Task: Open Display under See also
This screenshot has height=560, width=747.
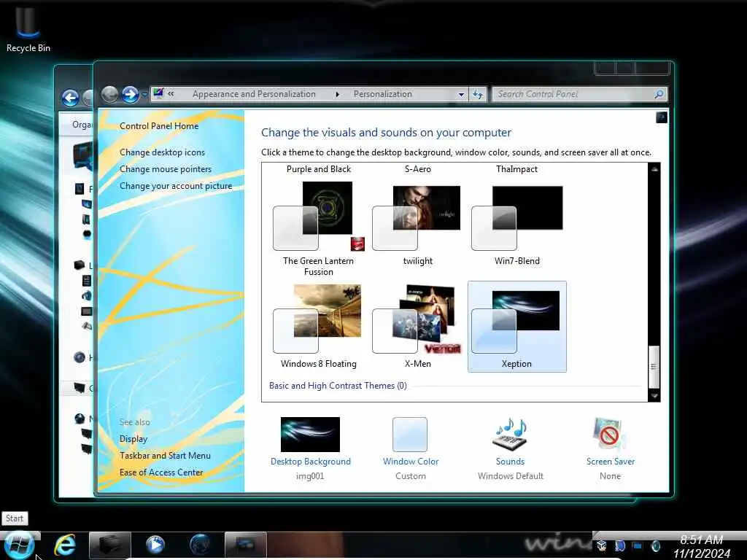Action: click(133, 439)
